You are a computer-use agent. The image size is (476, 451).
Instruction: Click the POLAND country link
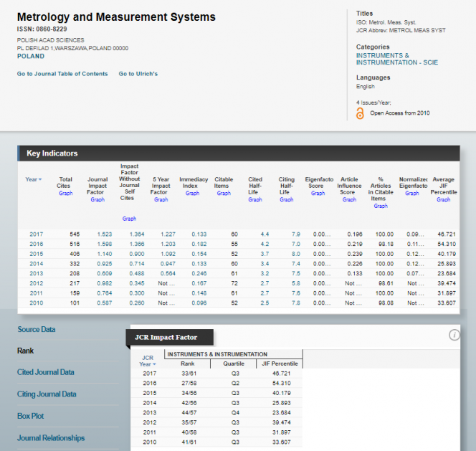[x=31, y=56]
